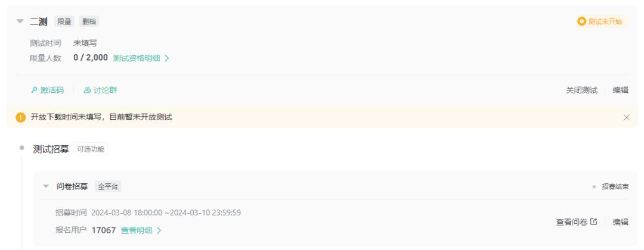Open 查看明细 for registered users
The width and height of the screenshot is (644, 250).
141,231
